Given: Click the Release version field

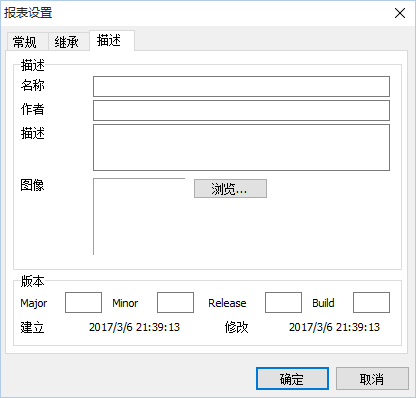Looking at the screenshot, I should point(283,303).
